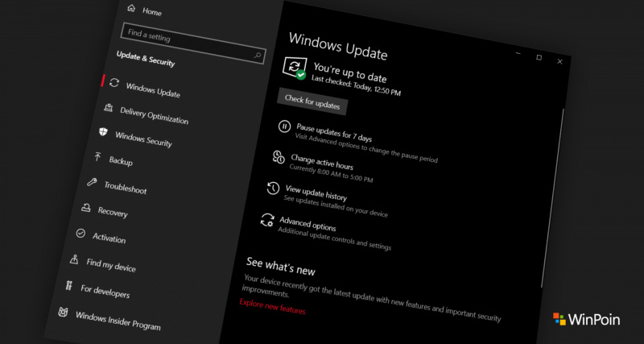Click the pause circle icon for updates
Screen dimensions: 644x344
(284, 126)
